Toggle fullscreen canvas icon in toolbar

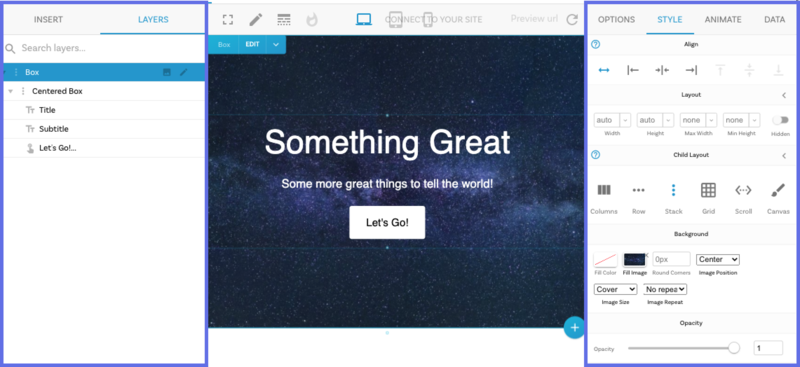(x=228, y=20)
